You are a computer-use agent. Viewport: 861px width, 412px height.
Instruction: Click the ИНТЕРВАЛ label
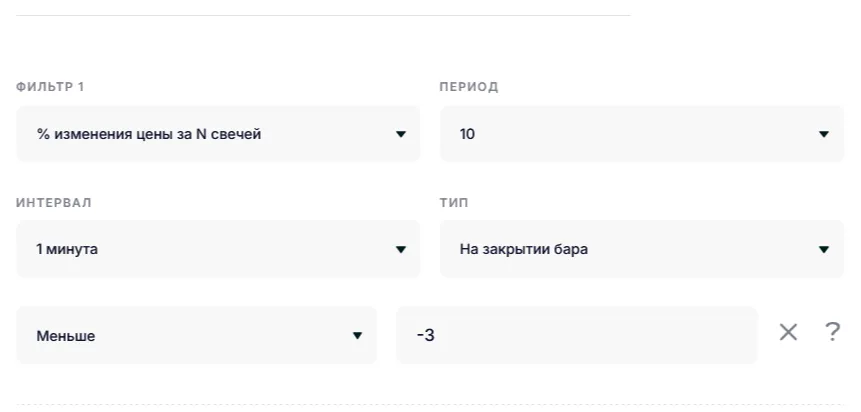coord(54,203)
